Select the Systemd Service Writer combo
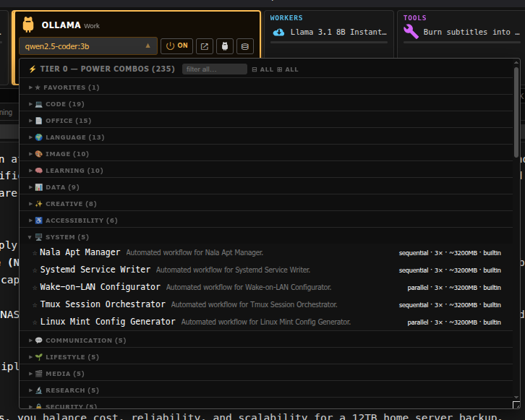 (x=266, y=270)
